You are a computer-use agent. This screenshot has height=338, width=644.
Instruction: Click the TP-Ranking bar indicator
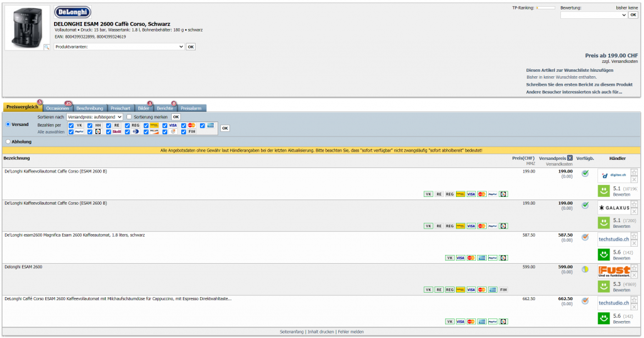[x=545, y=8]
